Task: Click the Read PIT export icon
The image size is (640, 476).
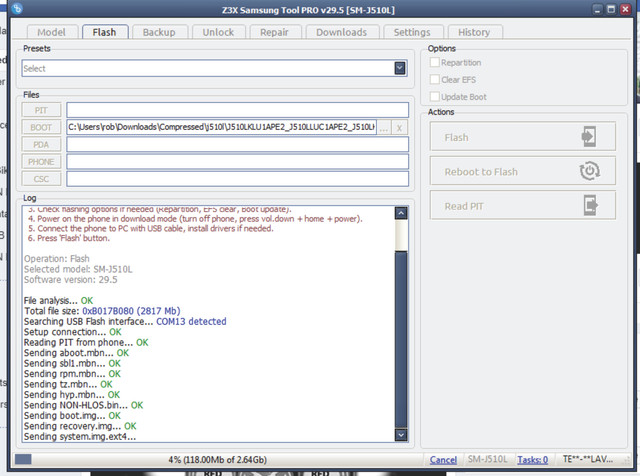Action: (591, 205)
